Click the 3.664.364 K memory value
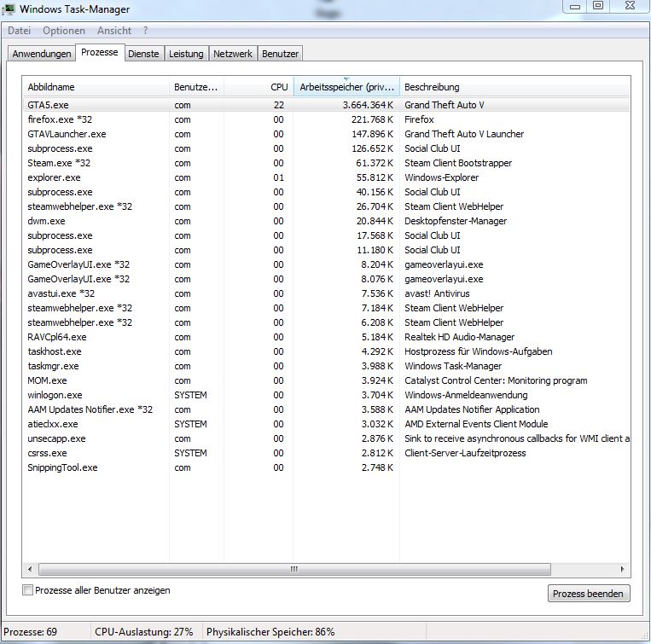The height and width of the screenshot is (644, 651). click(x=368, y=105)
